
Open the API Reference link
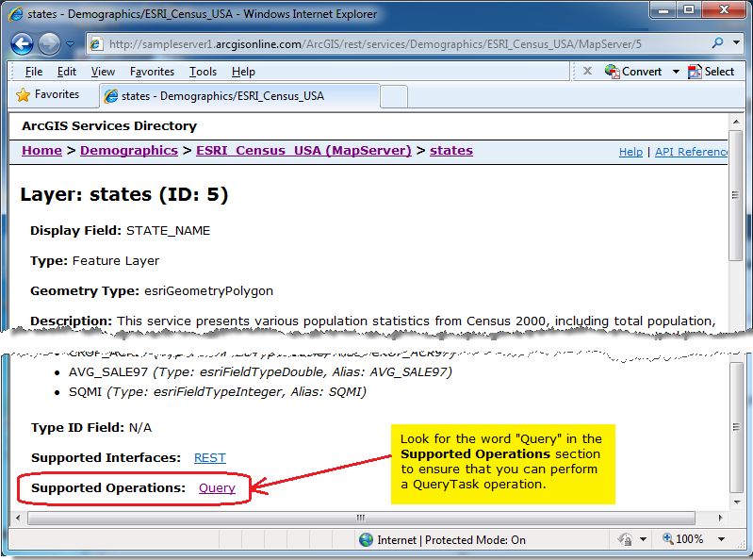(691, 152)
